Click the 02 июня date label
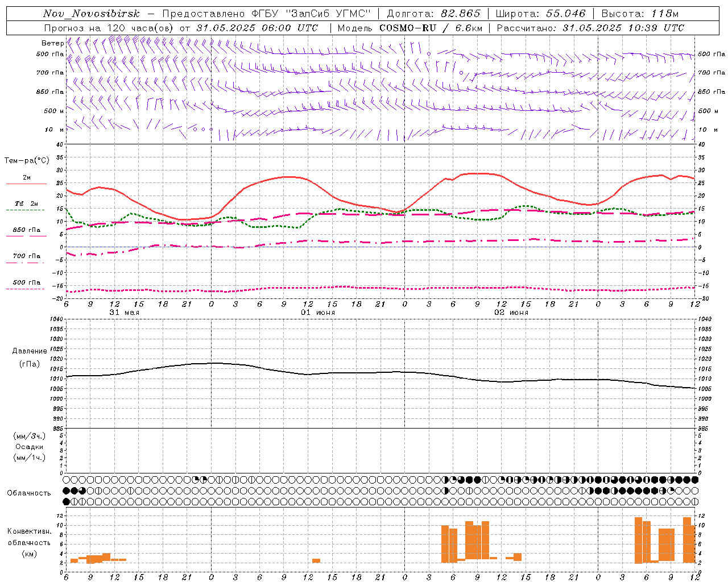The width and height of the screenshot is (728, 582). coord(511,313)
